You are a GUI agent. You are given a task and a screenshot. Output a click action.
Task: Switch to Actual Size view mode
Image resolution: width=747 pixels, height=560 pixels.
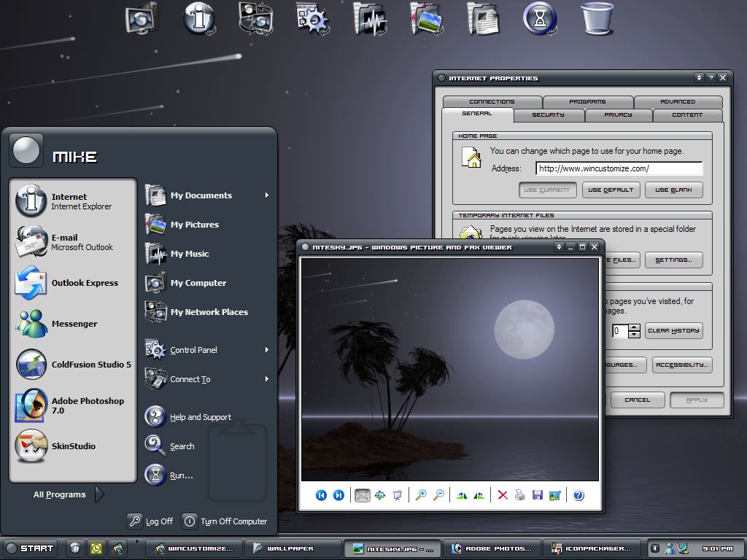(x=380, y=495)
